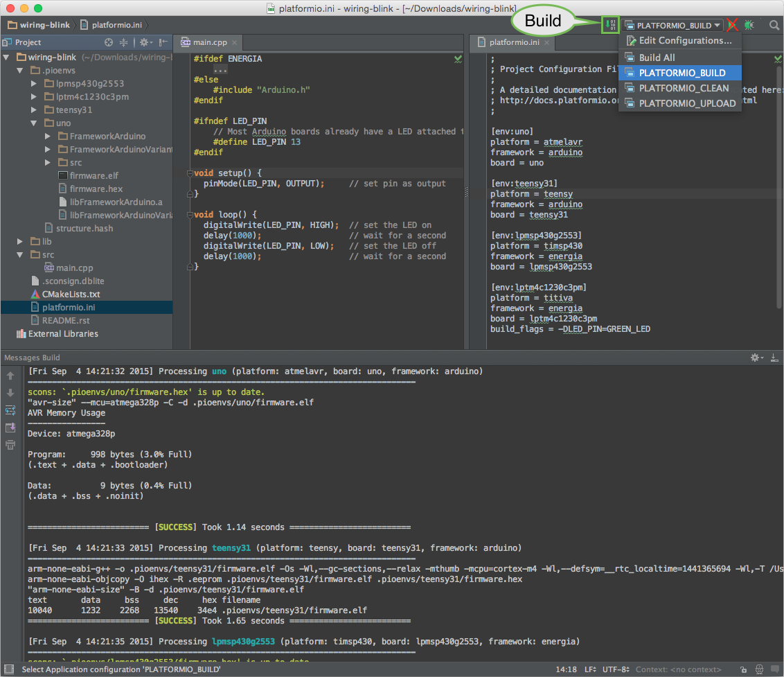The width and height of the screenshot is (784, 677).
Task: Click the crossed-out Run icon
Action: click(x=732, y=25)
